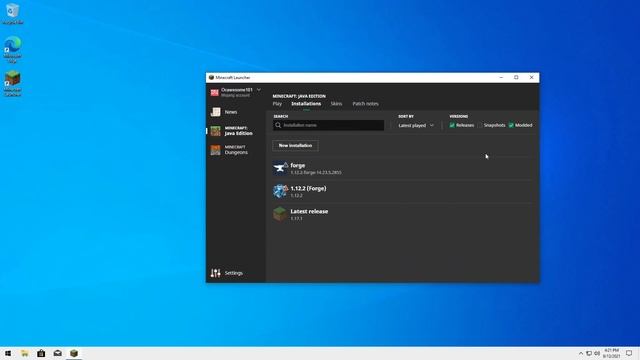Select the 1.12.2 (Forge) installation name
Viewport: 640px width, 360px height.
click(308, 189)
